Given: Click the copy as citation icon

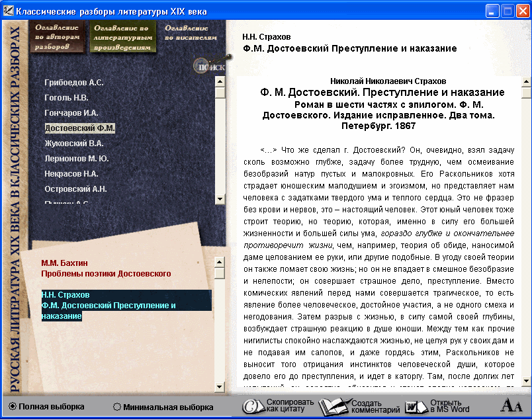Looking at the screenshot, I should click(251, 406).
